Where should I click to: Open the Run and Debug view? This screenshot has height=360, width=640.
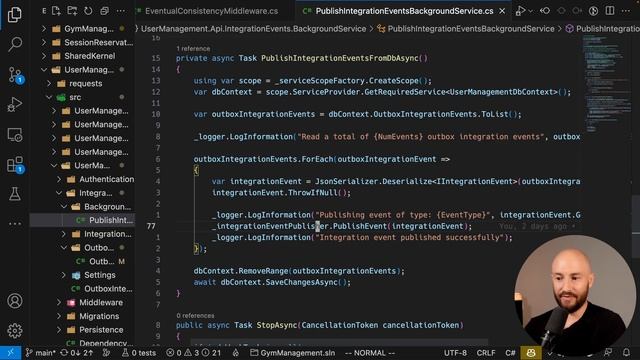point(15,104)
